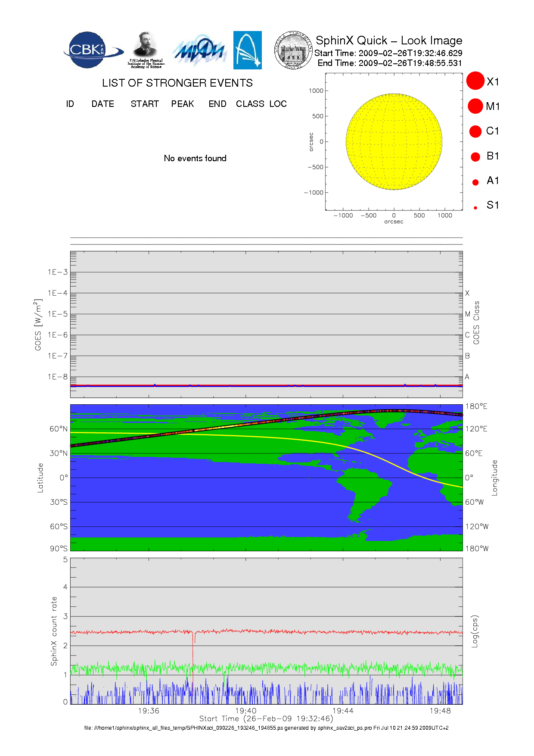Click the blue square logo with white arc
The width and height of the screenshot is (534, 756).
pyautogui.click(x=247, y=50)
